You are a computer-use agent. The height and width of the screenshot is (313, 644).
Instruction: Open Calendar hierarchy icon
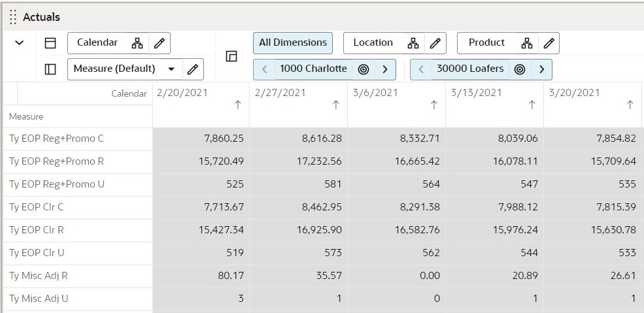[137, 43]
